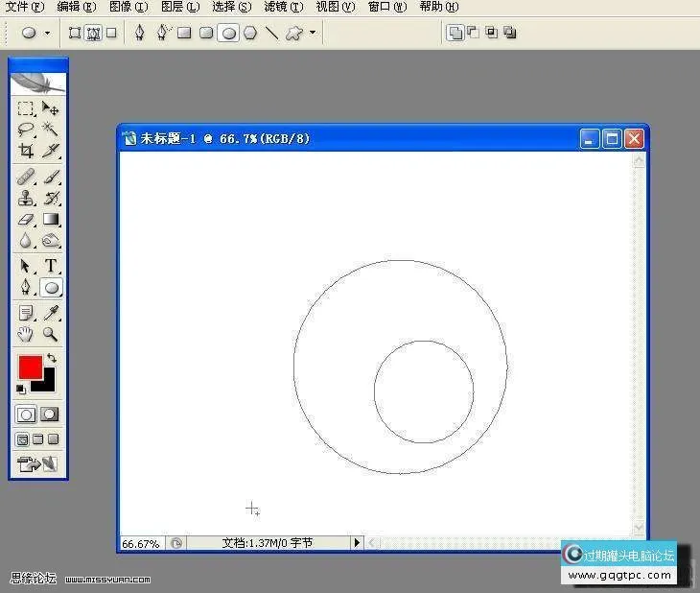Pick Line tool in options bar
This screenshot has width=700, height=593.
(x=272, y=33)
